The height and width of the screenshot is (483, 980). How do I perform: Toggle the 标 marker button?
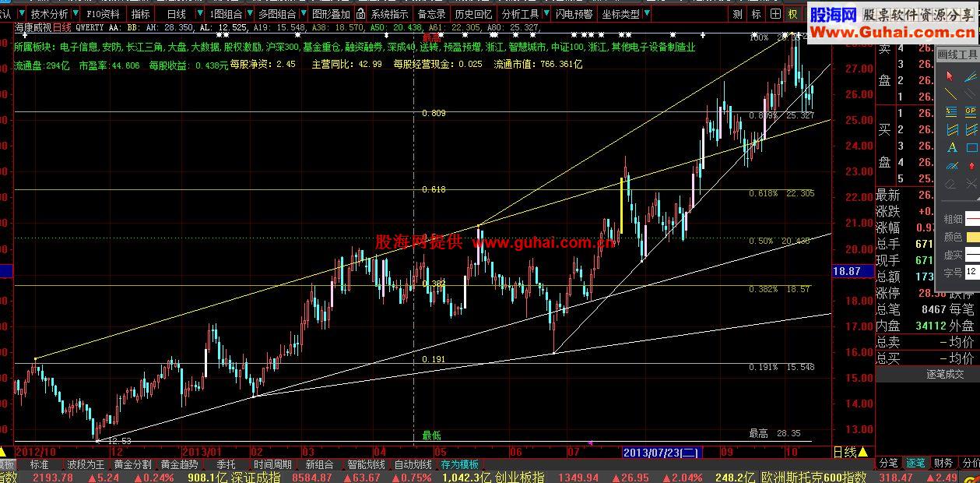pyautogui.click(x=756, y=14)
